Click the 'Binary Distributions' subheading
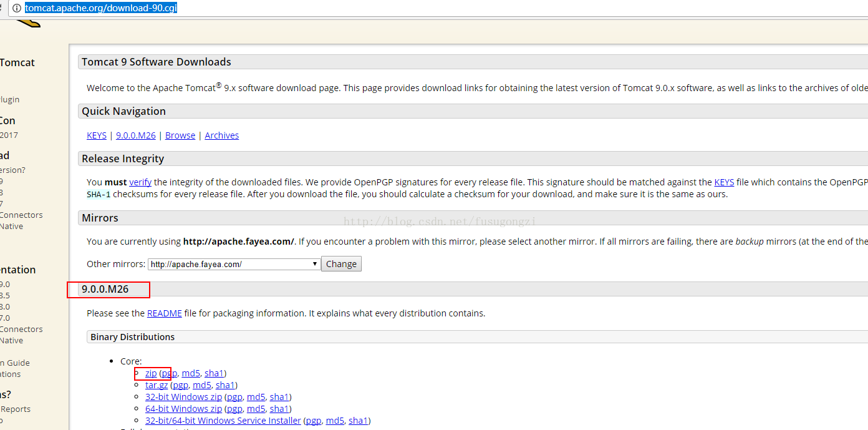Viewport: 868px width, 430px height. click(133, 337)
